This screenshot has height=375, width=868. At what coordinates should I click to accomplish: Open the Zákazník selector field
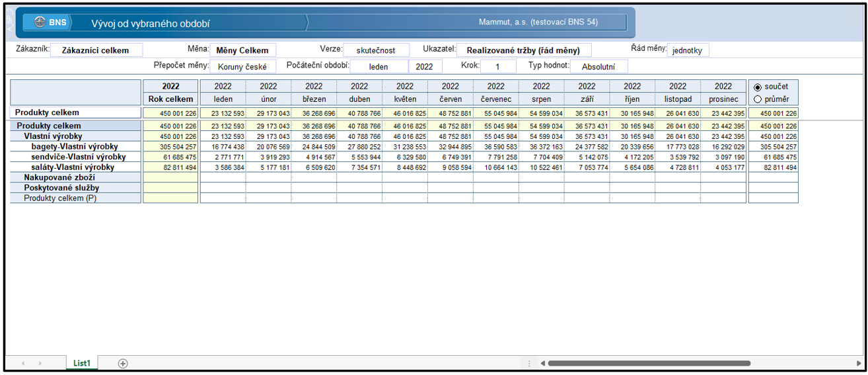click(96, 50)
